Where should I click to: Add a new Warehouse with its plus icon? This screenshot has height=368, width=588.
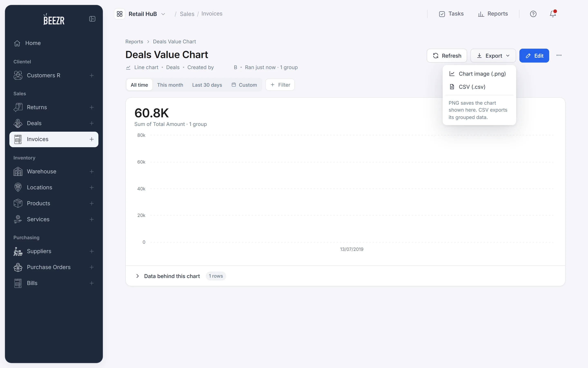pos(92,172)
